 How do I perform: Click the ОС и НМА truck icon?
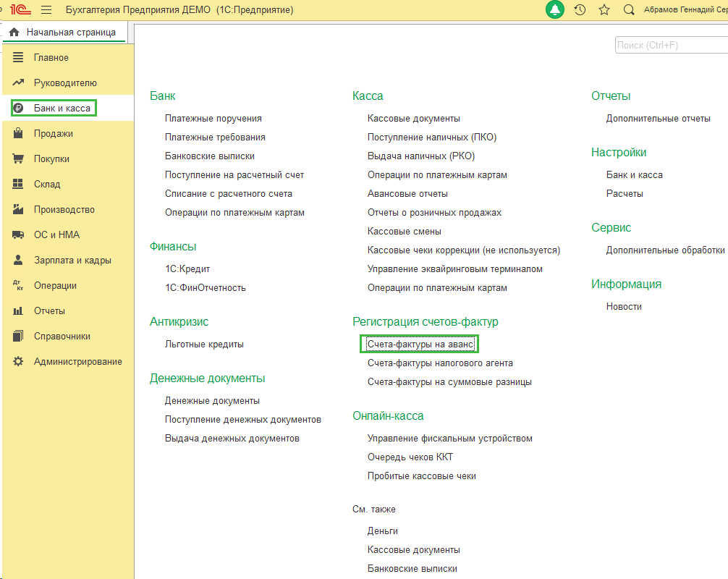pos(18,235)
